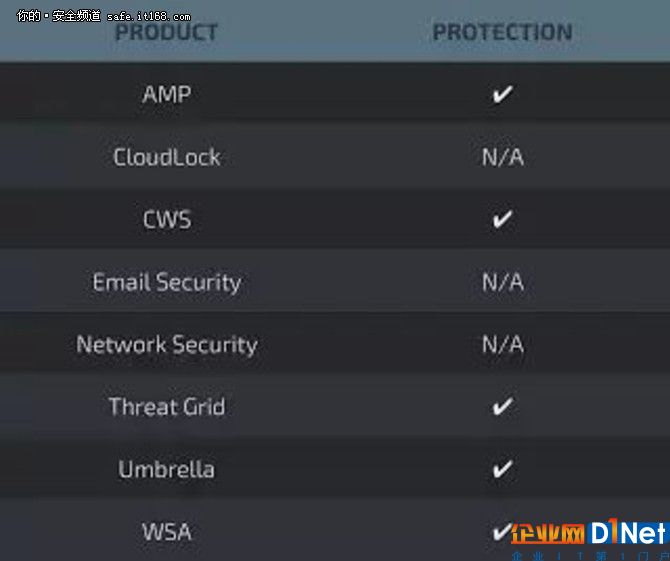Click the WSA product label
Screen dimensions: 670x561
pyautogui.click(x=167, y=532)
